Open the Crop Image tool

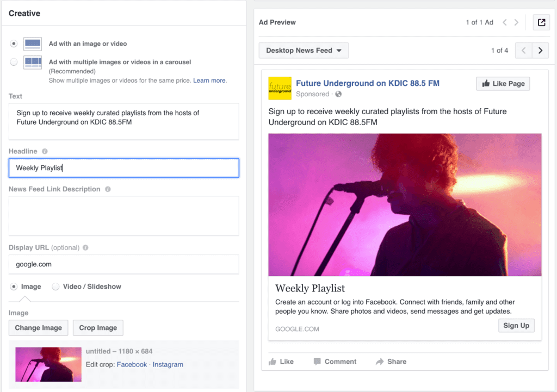point(97,328)
